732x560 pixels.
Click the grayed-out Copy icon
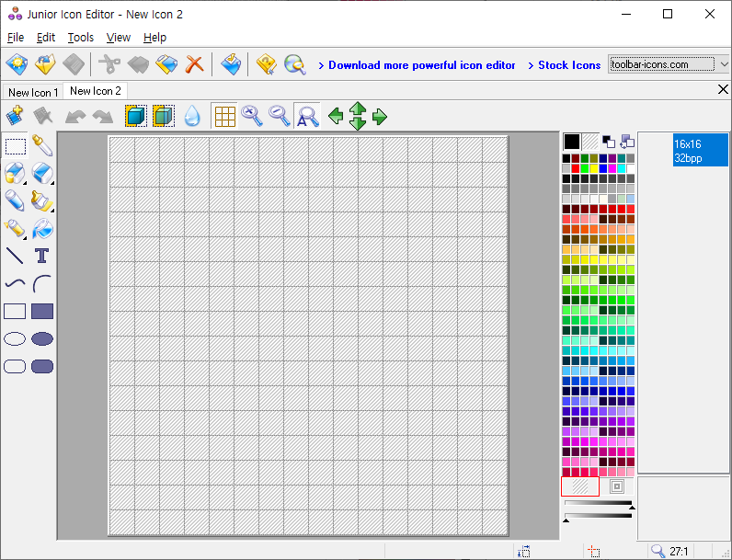pyautogui.click(x=138, y=64)
